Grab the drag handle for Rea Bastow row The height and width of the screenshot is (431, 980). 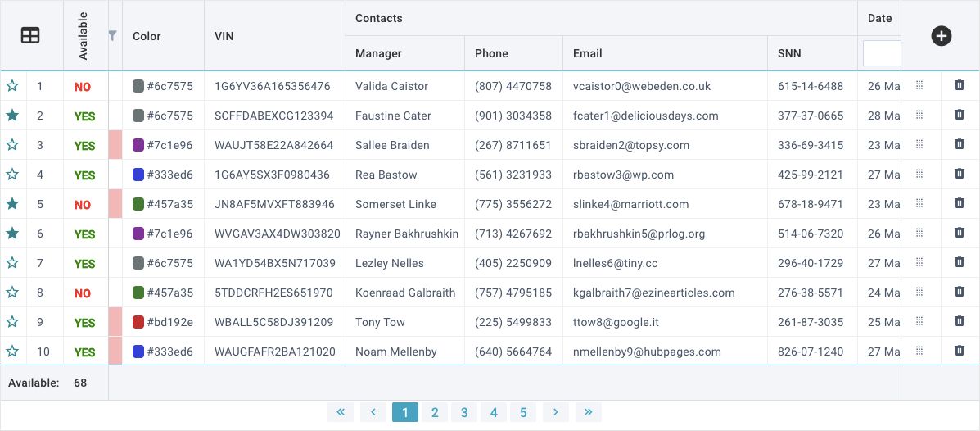pos(919,174)
